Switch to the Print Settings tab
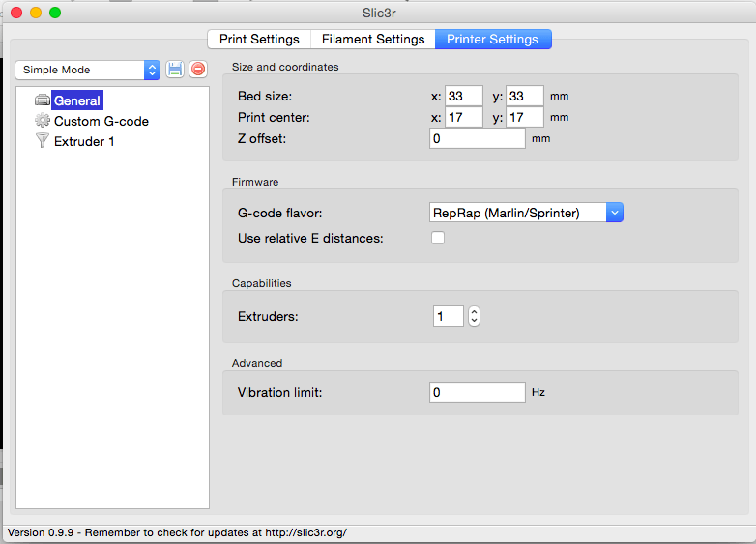The width and height of the screenshot is (756, 544). click(x=259, y=39)
